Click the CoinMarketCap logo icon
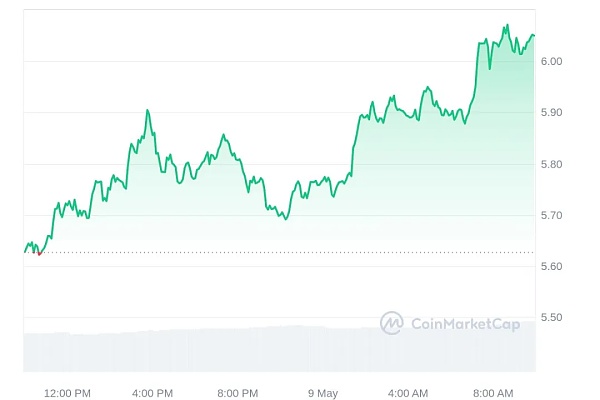The width and height of the screenshot is (600, 400). point(391,322)
